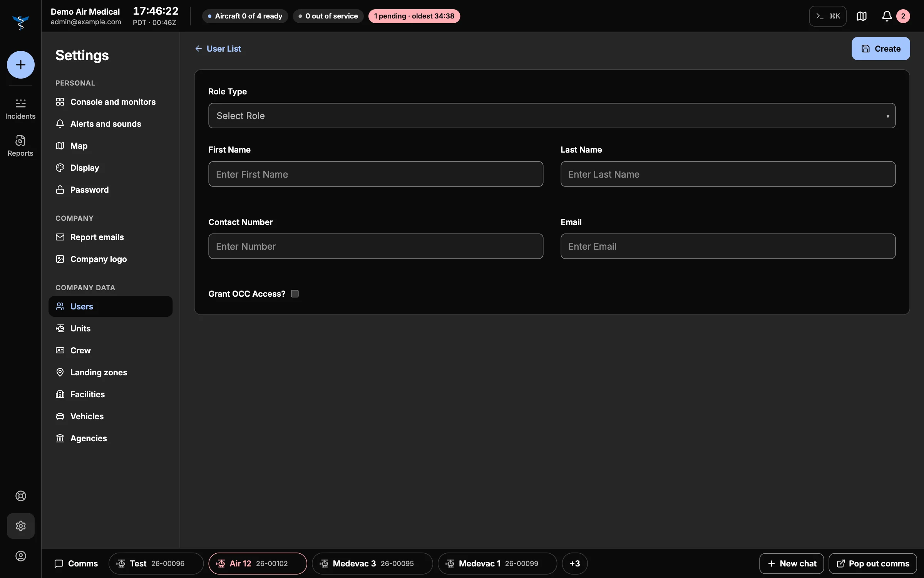Screen dimensions: 924x578
Task: Click the pending oldest 34:38 pill
Action: point(414,16)
